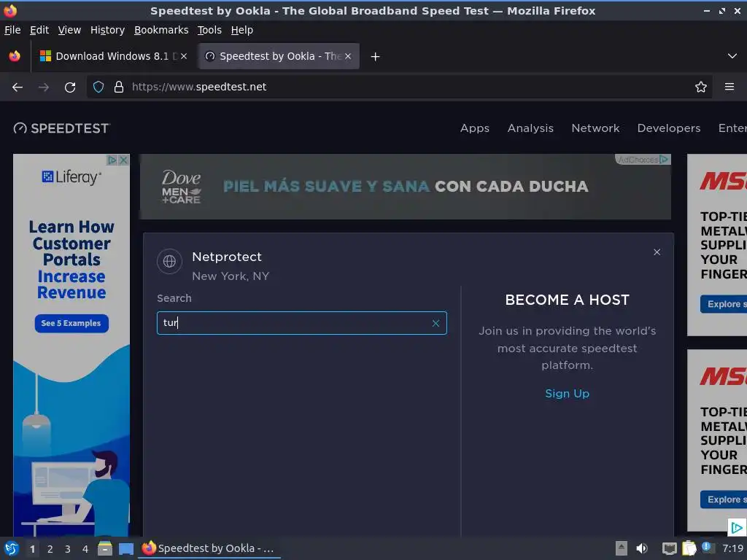The image size is (747, 560).
Task: Open the Developers navigation link
Action: click(669, 128)
